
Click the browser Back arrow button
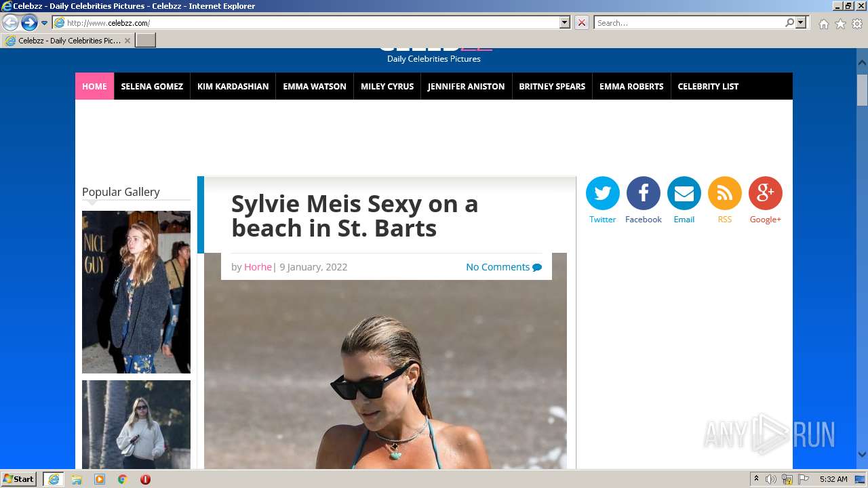pos(10,23)
